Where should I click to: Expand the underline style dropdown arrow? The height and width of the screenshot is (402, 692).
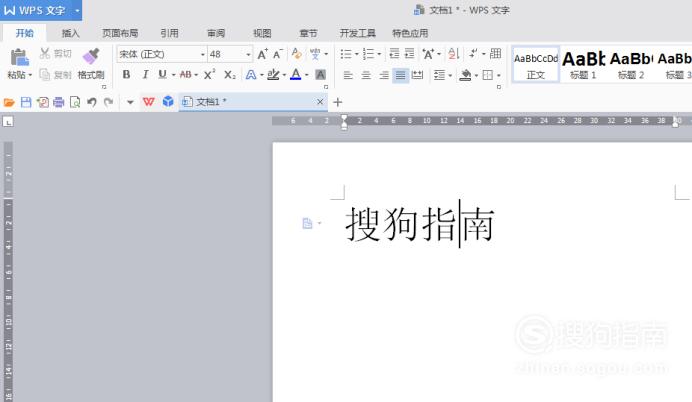(x=173, y=75)
